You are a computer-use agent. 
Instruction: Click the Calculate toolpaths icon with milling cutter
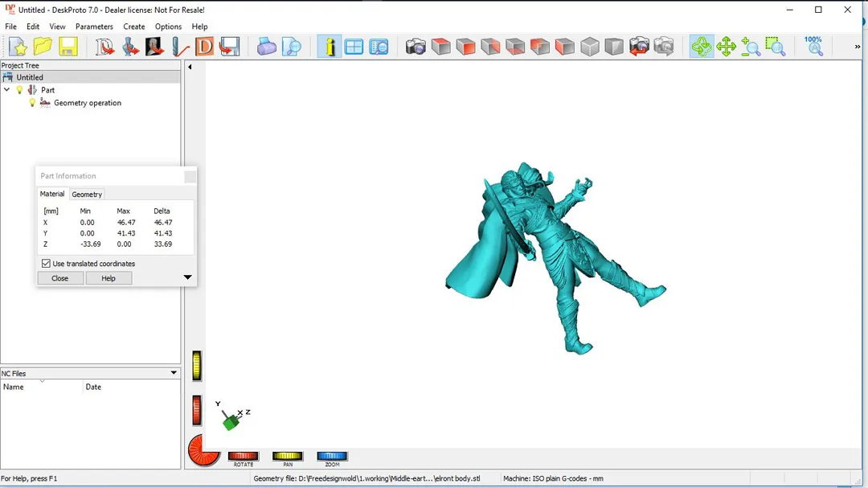(179, 47)
